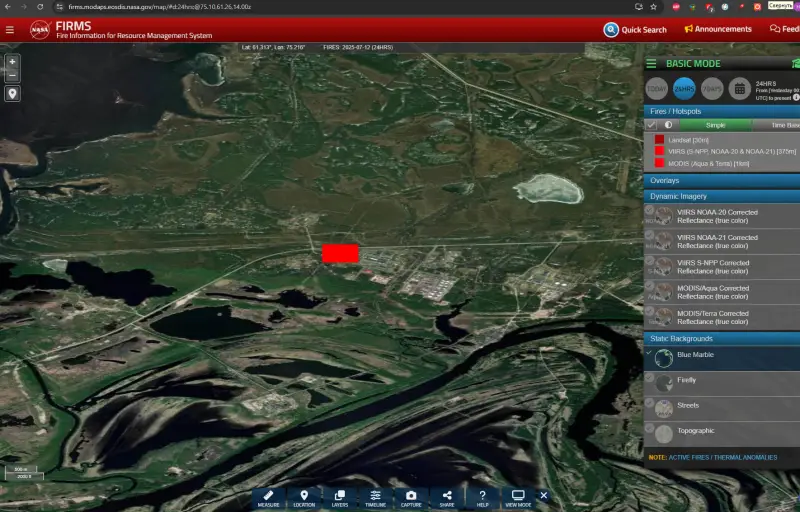Click the Location pin tool in bottom toolbar

[x=304, y=497]
